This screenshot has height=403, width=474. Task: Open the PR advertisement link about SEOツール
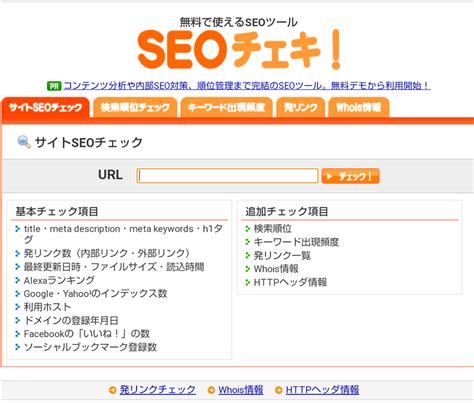(247, 86)
